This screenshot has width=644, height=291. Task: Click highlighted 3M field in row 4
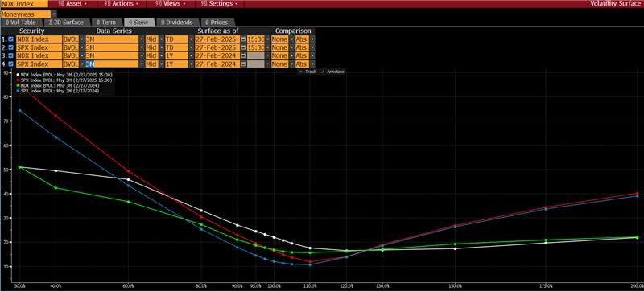[x=112, y=64]
